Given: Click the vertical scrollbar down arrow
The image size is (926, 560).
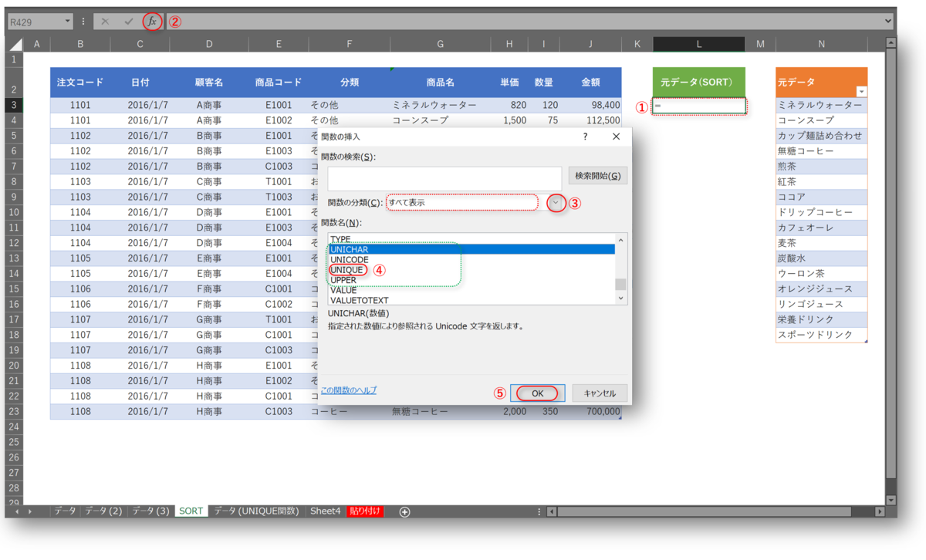Looking at the screenshot, I should point(891,500).
